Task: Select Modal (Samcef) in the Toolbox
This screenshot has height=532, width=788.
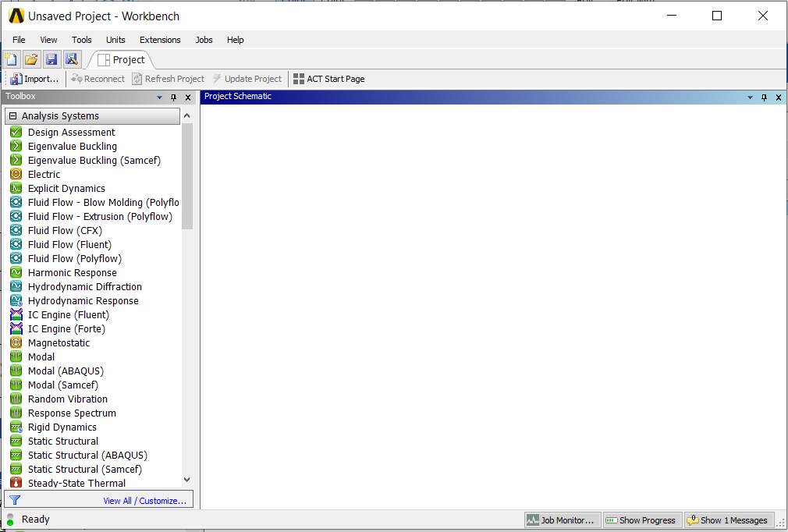Action: 63,385
